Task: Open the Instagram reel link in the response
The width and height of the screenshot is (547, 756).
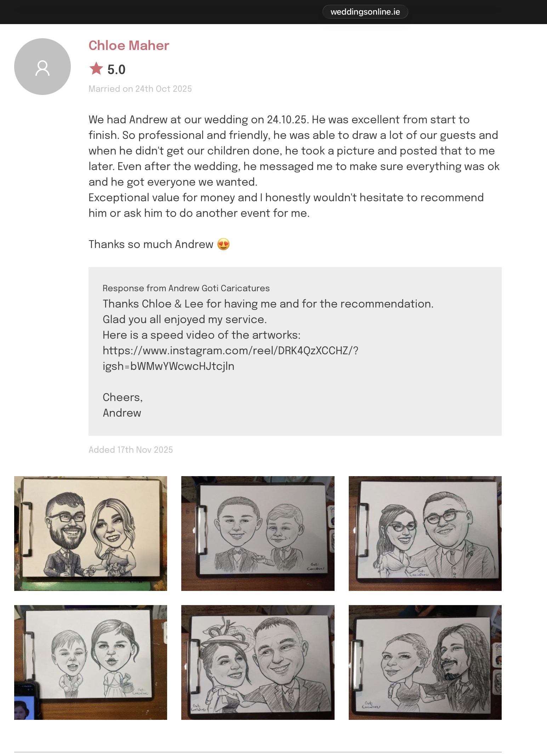Action: tap(230, 358)
